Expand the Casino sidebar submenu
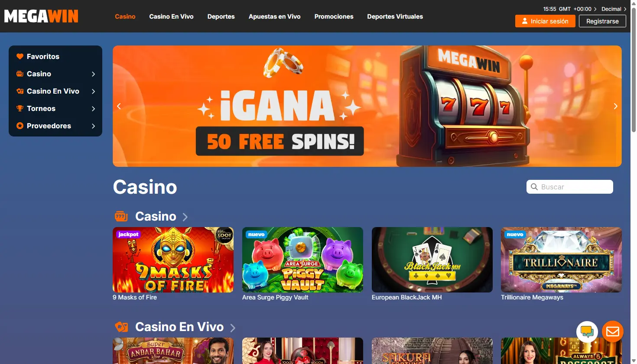 pos(93,74)
